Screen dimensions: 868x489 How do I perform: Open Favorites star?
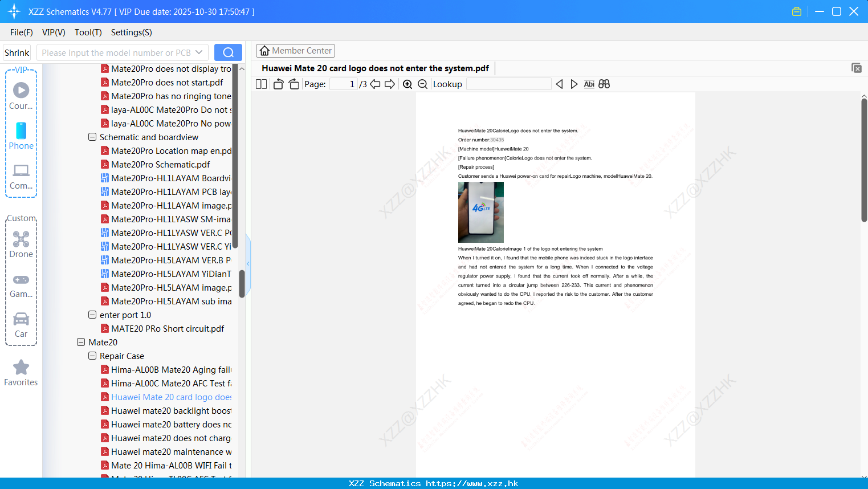coord(21,373)
